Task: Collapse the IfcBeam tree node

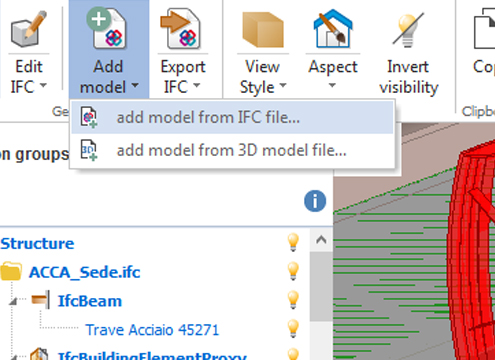Action: [13, 301]
